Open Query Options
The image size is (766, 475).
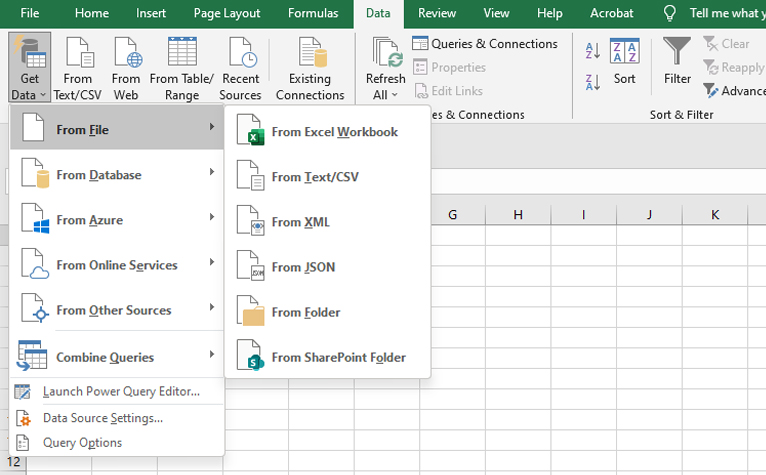point(117,442)
